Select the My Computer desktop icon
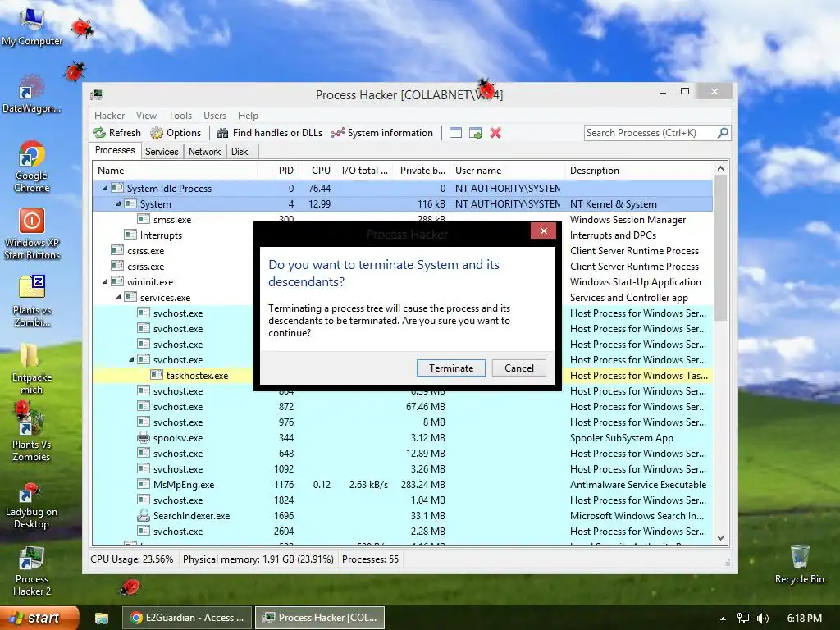Viewport: 840px width, 630px height. point(32,28)
